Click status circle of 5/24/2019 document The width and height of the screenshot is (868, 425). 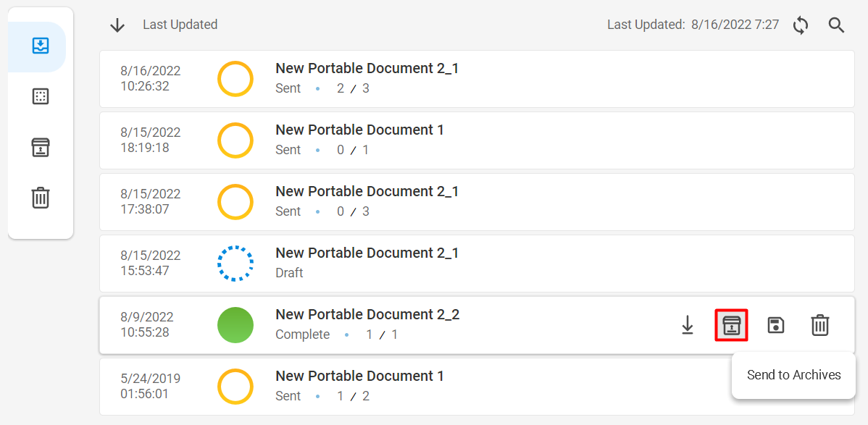tap(235, 387)
